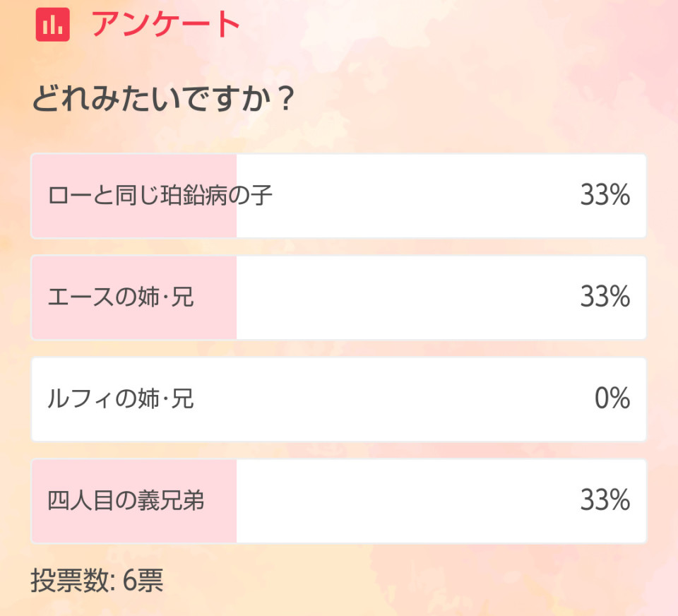Click the 33% value on ローと同じ珀鉛病の子 row
Image resolution: width=678 pixels, height=616 pixels.
tap(605, 195)
